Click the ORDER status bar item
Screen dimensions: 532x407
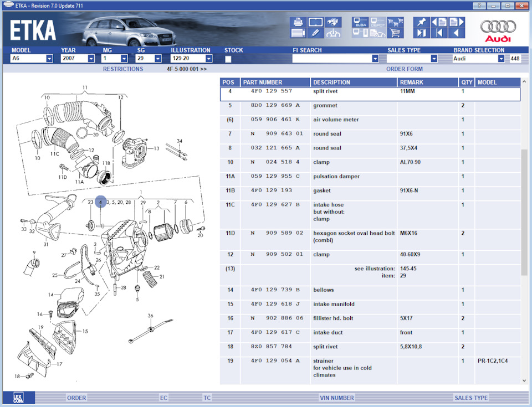(x=76, y=398)
